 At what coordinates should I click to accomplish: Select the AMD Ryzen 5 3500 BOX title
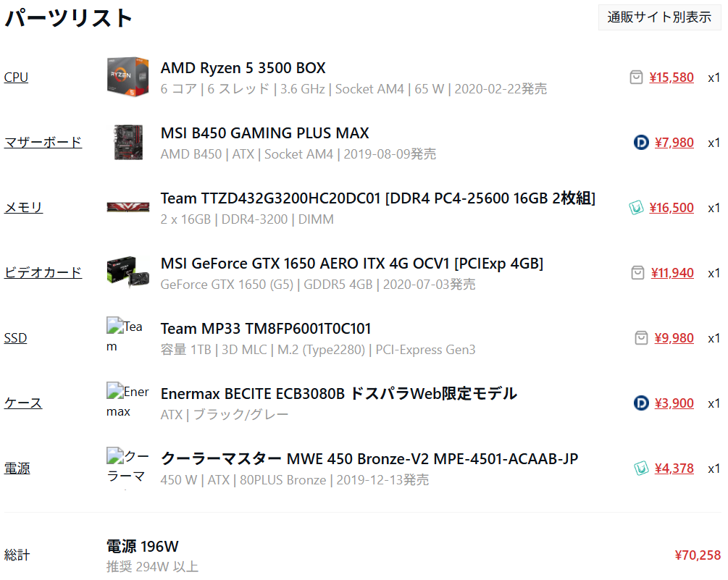(x=243, y=68)
